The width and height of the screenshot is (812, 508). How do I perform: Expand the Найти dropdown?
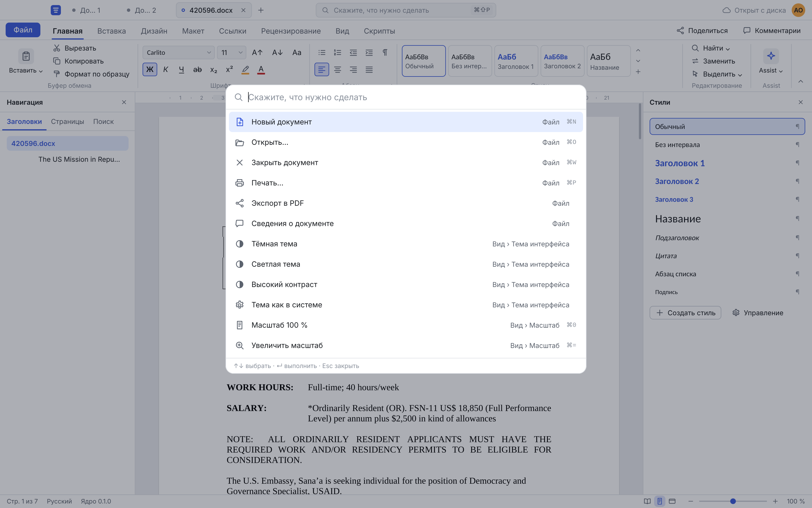[711, 48]
